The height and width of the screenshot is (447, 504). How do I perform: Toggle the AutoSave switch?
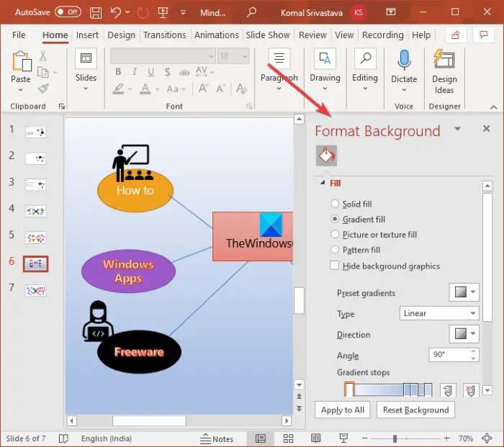[x=68, y=12]
